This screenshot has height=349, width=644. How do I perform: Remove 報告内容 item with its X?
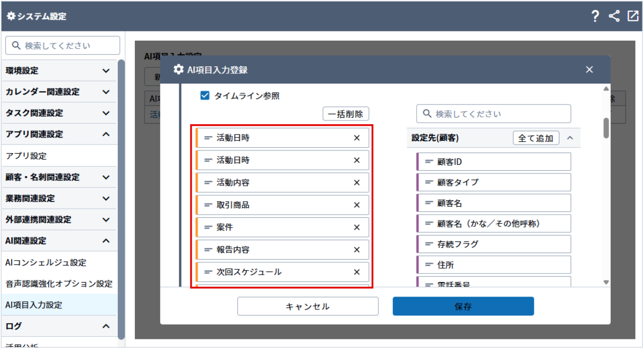click(357, 249)
